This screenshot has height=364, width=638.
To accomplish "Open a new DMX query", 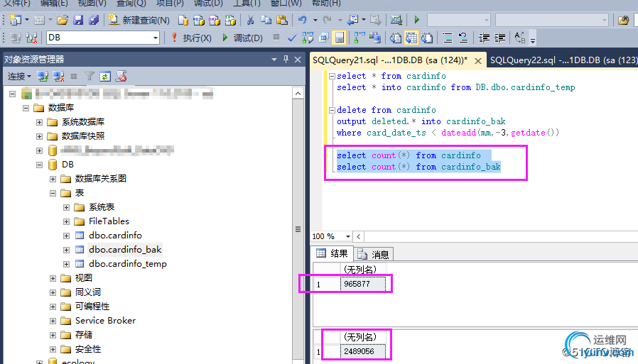I will (215, 20).
